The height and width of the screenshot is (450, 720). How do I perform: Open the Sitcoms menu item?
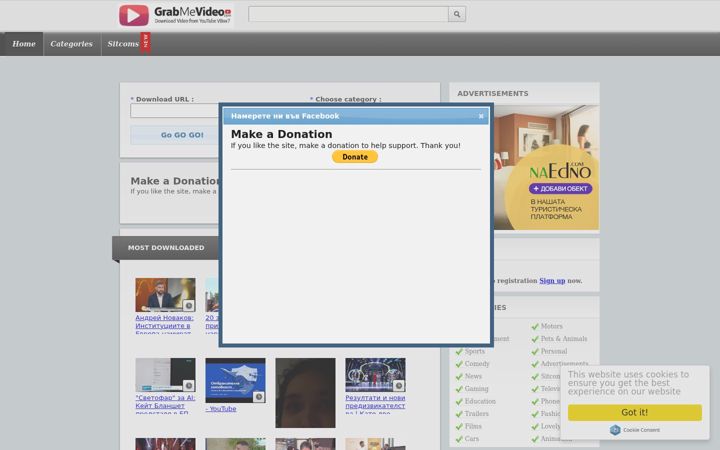123,44
